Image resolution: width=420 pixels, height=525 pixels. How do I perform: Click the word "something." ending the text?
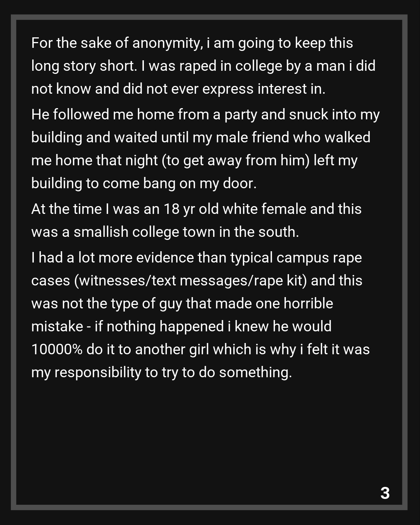click(255, 372)
